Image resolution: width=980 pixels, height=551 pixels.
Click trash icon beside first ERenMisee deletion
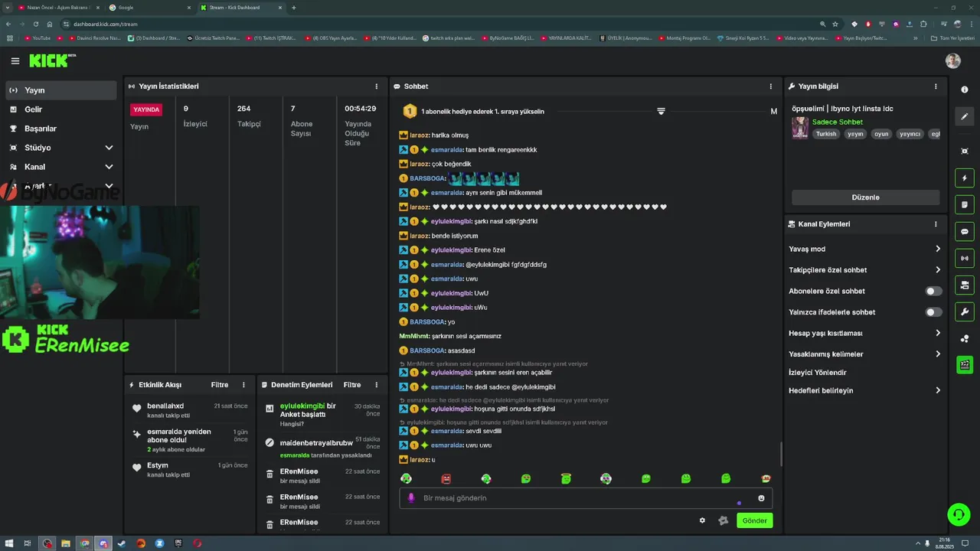269,474
